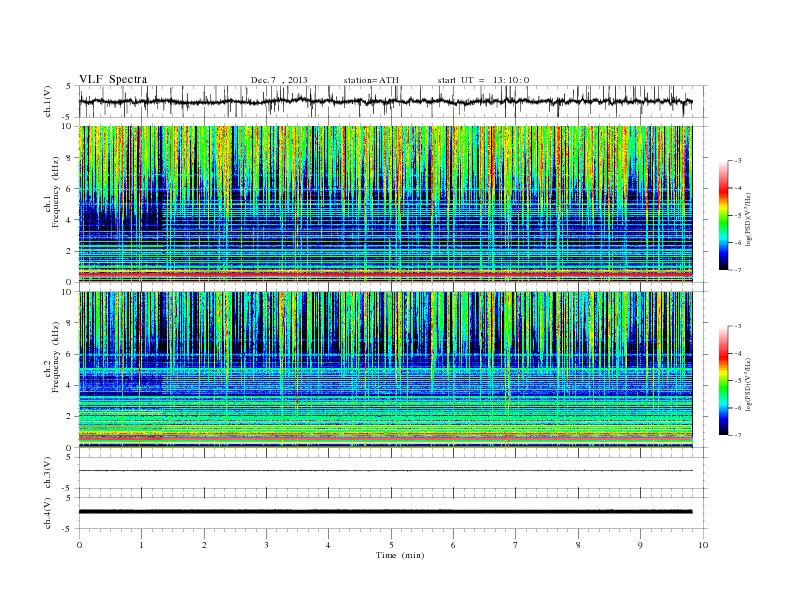Click the "start UT = 13:10:0" header text
This screenshot has width=792, height=612.
click(483, 80)
